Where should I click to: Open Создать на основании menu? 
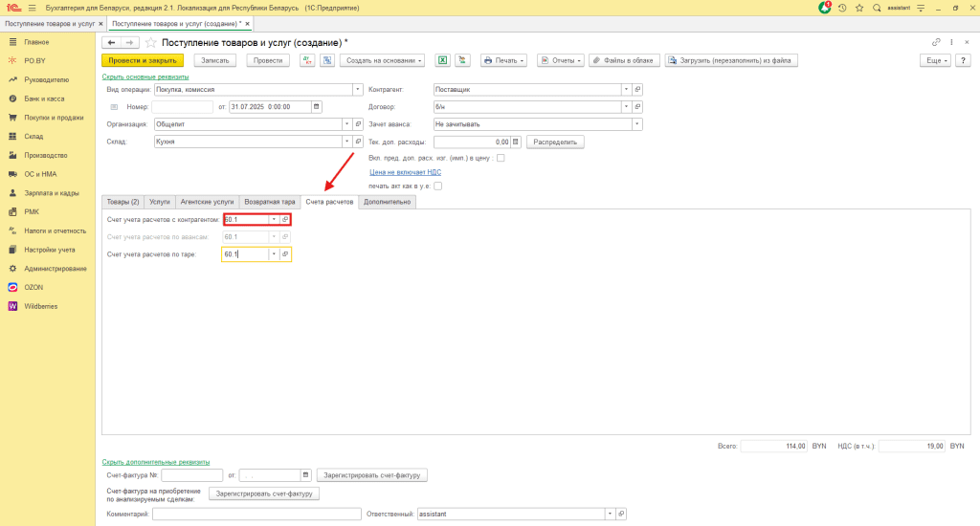383,60
